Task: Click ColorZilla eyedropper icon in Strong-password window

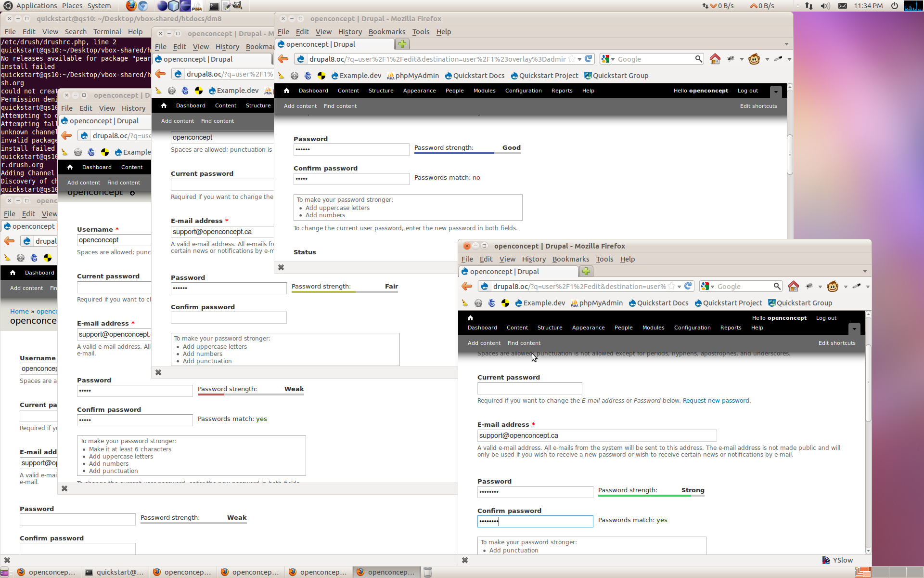Action: tap(857, 286)
